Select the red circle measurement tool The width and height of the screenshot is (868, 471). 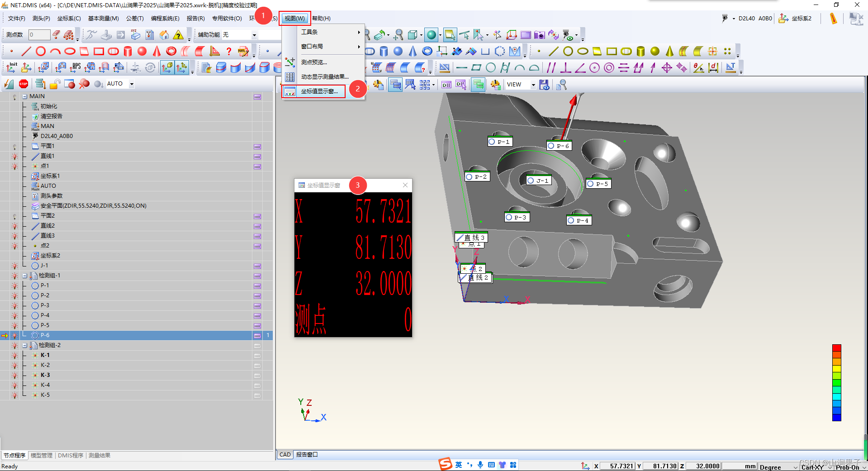click(41, 51)
